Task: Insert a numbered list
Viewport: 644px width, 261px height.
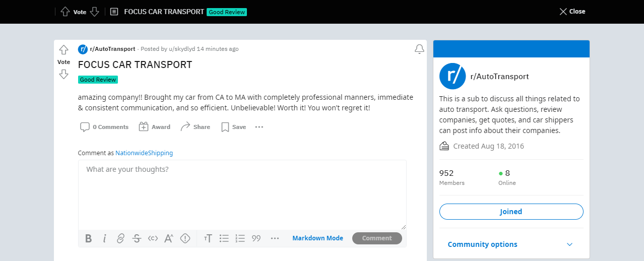Action: click(x=240, y=238)
